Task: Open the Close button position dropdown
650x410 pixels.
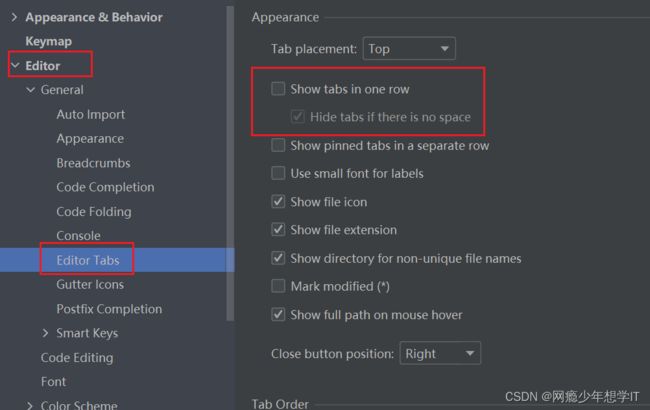Action: pos(440,353)
